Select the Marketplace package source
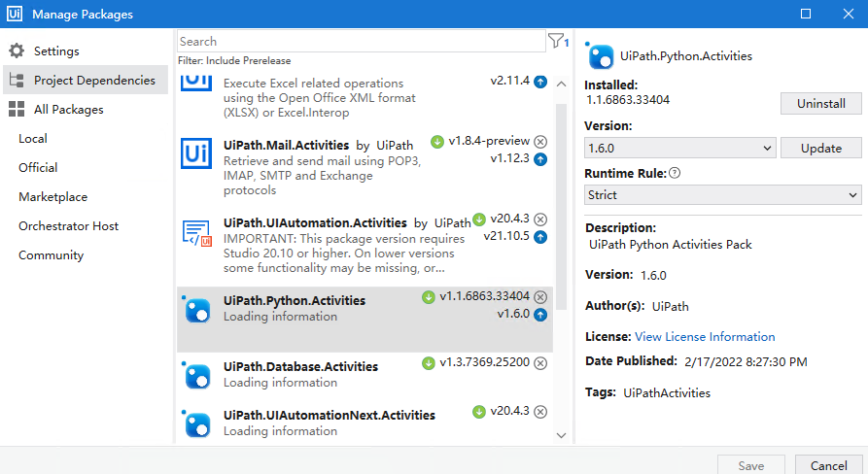This screenshot has height=474, width=868. (52, 197)
